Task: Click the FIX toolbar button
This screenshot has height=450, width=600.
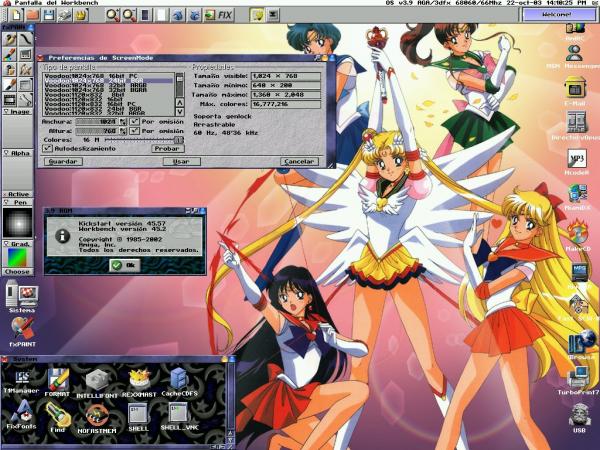Action: point(225,15)
